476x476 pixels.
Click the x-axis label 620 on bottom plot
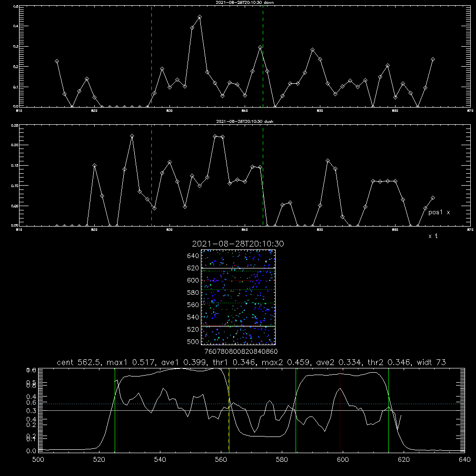coord(404,460)
